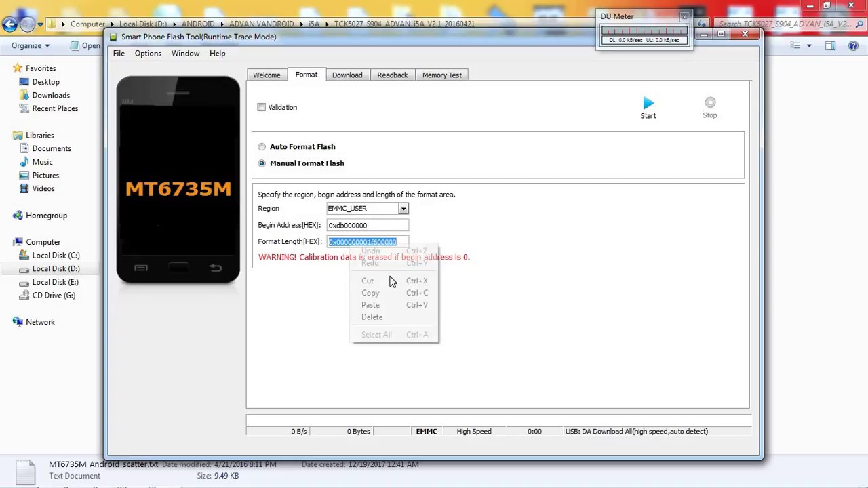
Task: Switch to the Format tab
Action: coord(307,75)
